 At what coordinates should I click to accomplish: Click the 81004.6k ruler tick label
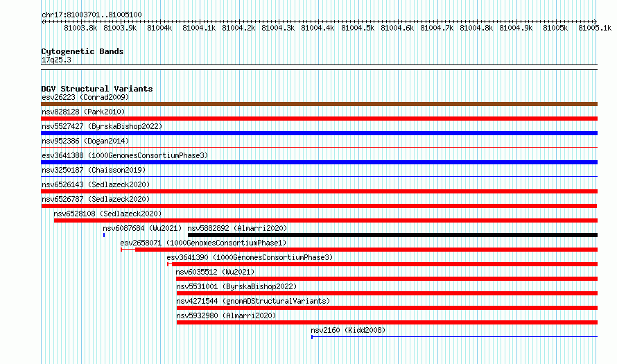[x=397, y=28]
